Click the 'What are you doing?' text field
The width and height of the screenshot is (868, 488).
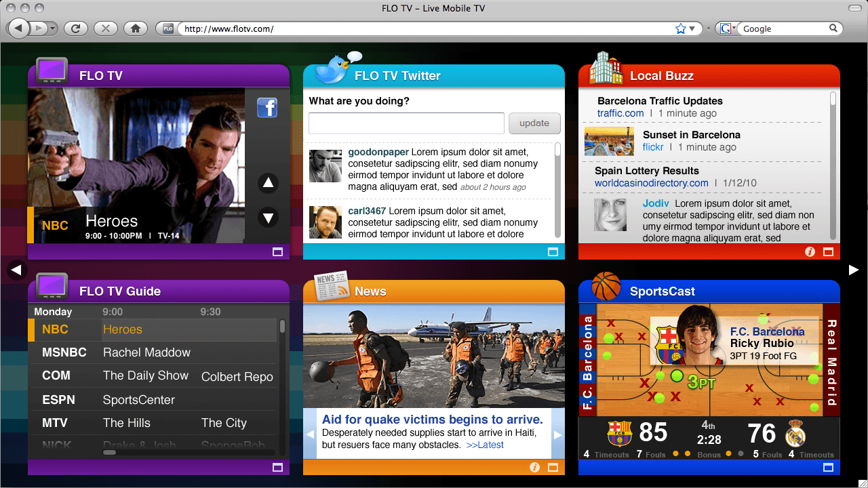click(x=406, y=123)
